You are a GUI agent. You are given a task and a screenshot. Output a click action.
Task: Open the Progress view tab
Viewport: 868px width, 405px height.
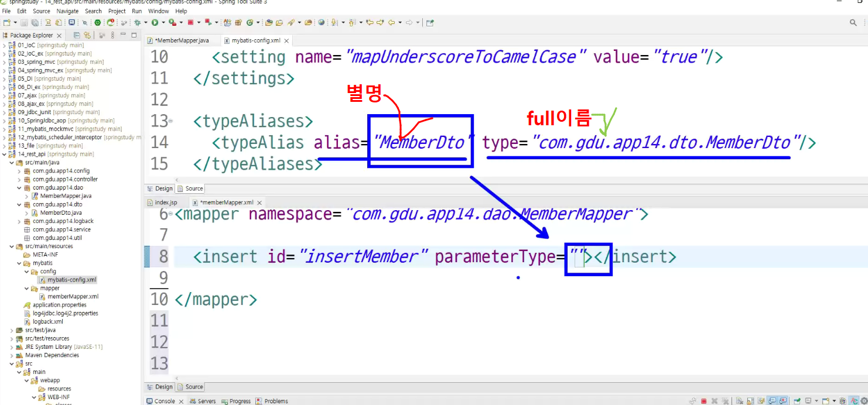pos(235,401)
